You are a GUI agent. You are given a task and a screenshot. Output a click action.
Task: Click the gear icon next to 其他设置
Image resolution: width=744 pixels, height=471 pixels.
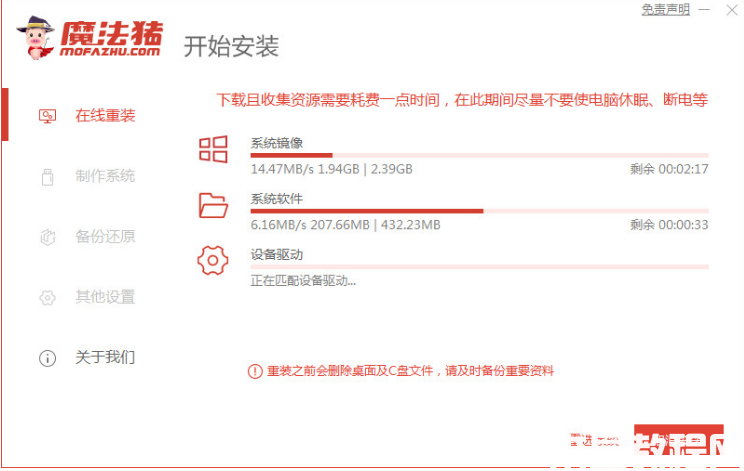point(47,298)
